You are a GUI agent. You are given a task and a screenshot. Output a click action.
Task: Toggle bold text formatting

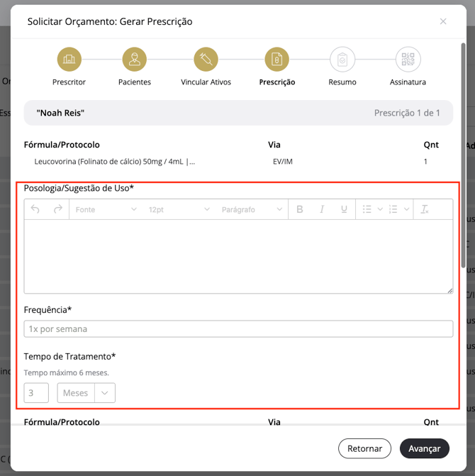tap(300, 209)
